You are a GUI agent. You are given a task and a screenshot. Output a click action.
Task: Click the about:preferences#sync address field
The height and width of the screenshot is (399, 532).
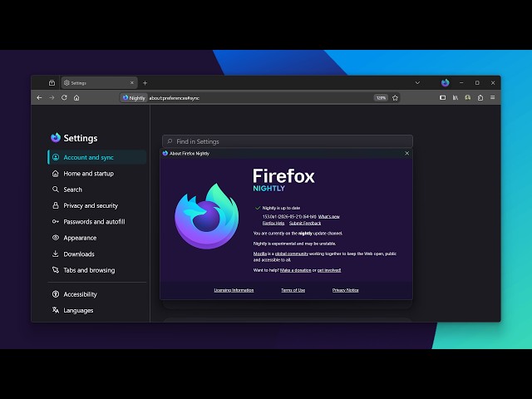pos(260,98)
